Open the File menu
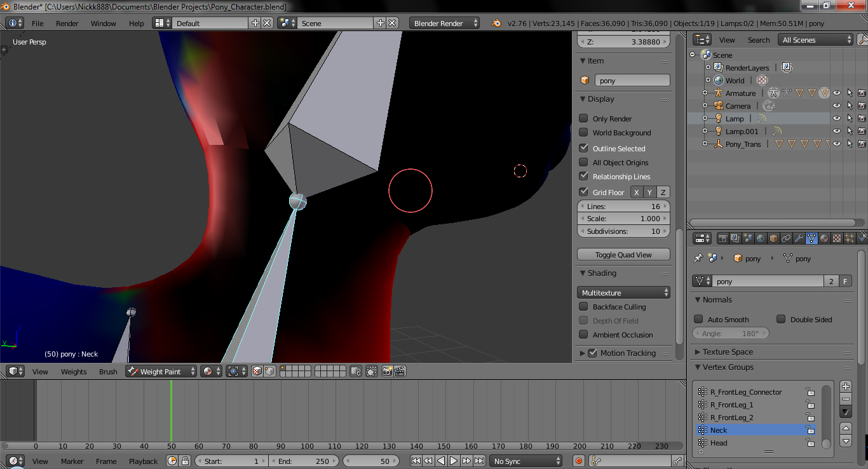Image resolution: width=868 pixels, height=469 pixels. tap(37, 23)
